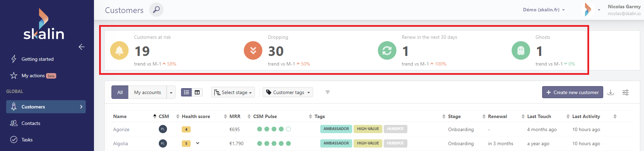
Task: Sort table by Health score column
Action: (196, 116)
